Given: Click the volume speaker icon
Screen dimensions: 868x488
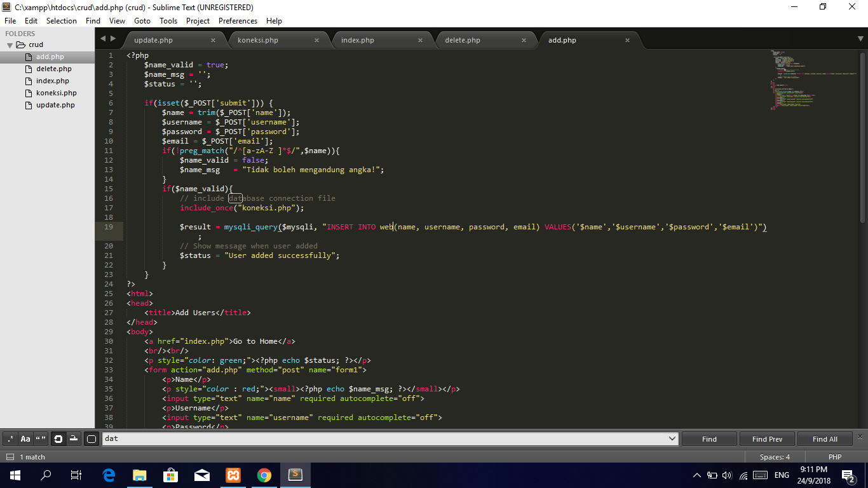Looking at the screenshot, I should tap(728, 475).
